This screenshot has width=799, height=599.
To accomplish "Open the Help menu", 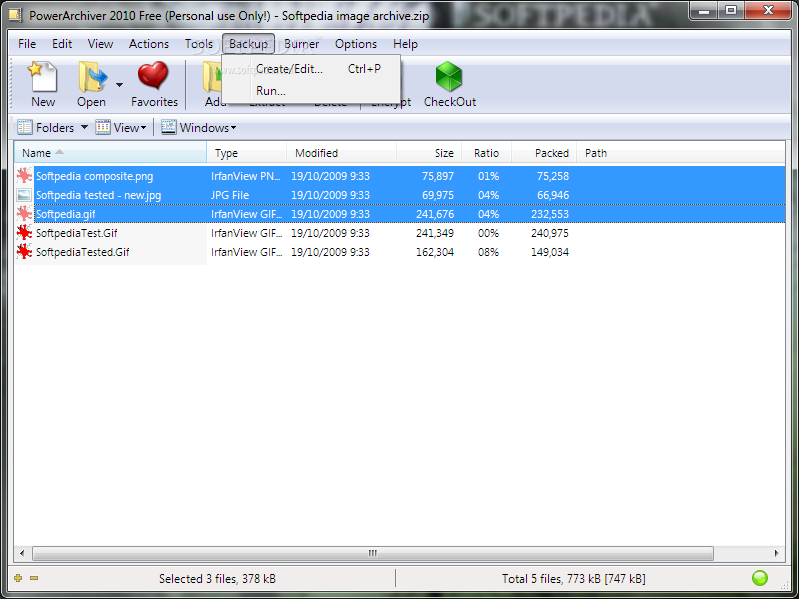I will tap(405, 44).
